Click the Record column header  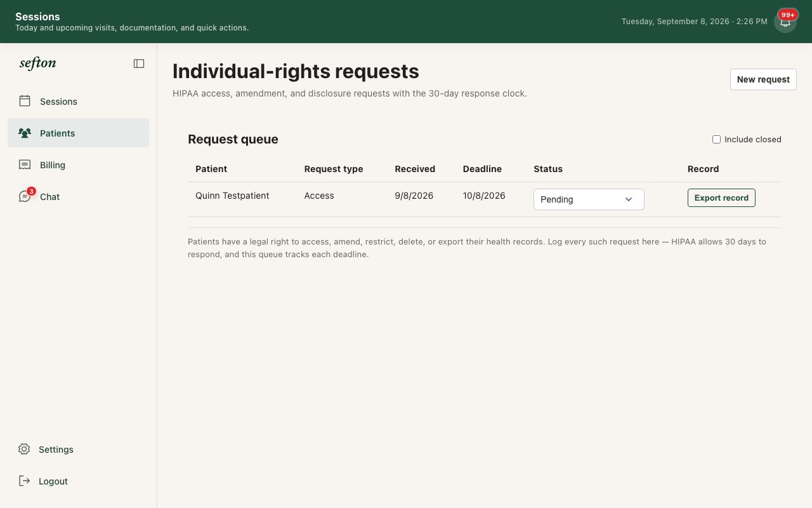703,169
